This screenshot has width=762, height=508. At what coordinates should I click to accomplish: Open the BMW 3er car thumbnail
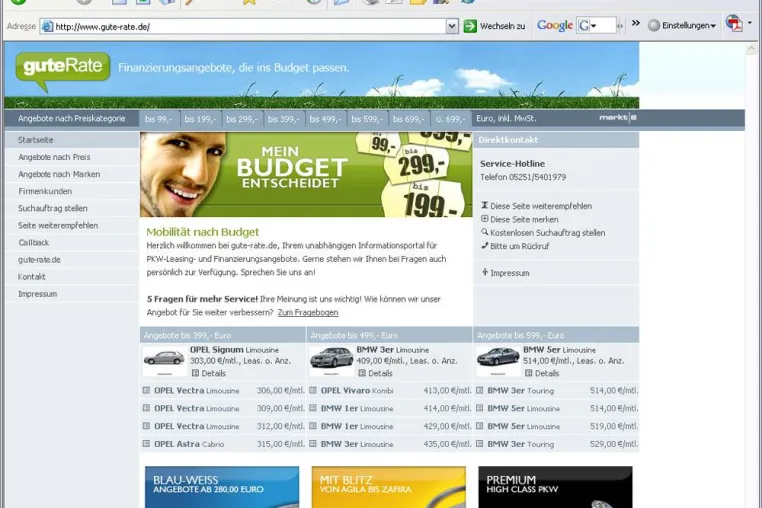[x=331, y=360]
